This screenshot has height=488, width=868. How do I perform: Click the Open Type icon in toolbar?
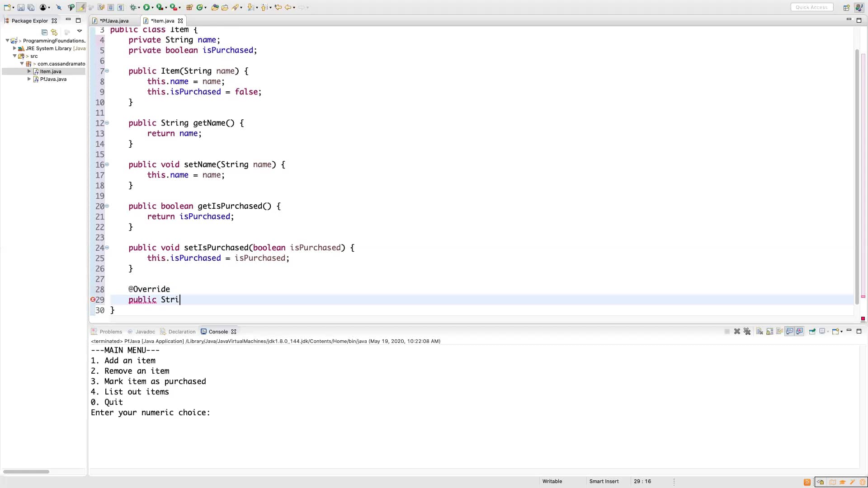[x=215, y=7]
